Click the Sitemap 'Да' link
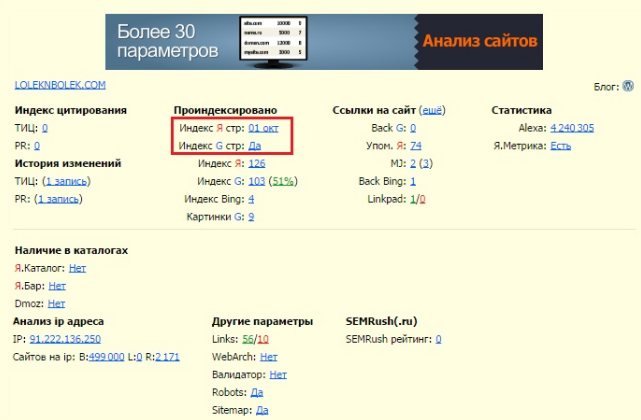Image resolution: width=641 pixels, height=420 pixels. coord(262,410)
